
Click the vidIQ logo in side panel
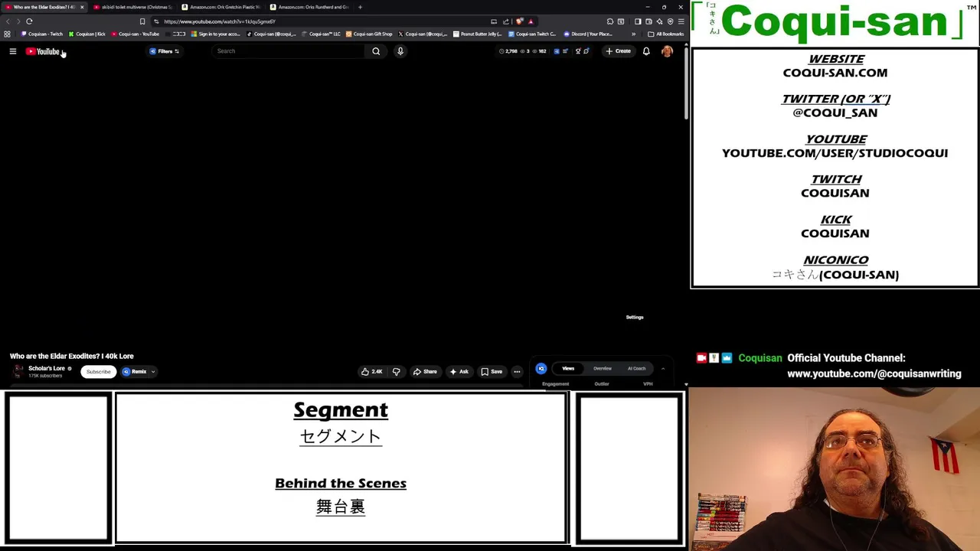coord(541,368)
